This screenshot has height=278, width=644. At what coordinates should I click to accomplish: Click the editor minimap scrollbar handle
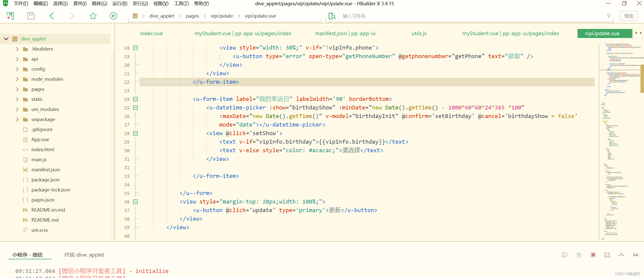(642, 78)
